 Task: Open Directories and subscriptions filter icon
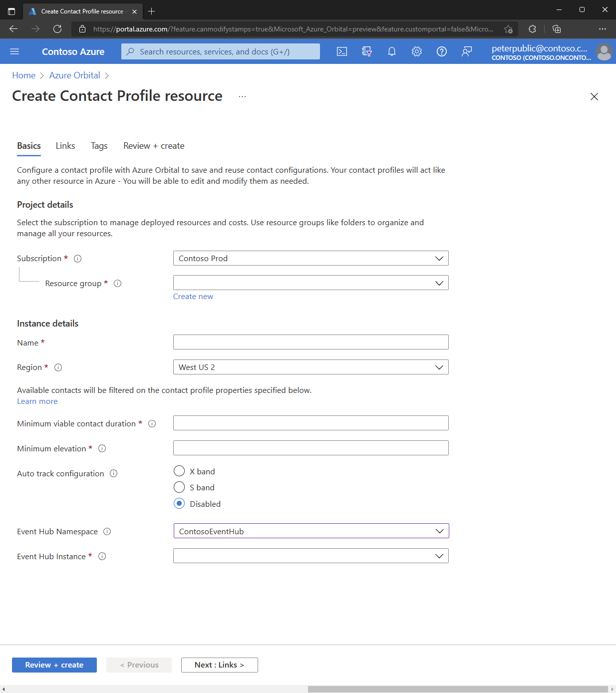(367, 51)
